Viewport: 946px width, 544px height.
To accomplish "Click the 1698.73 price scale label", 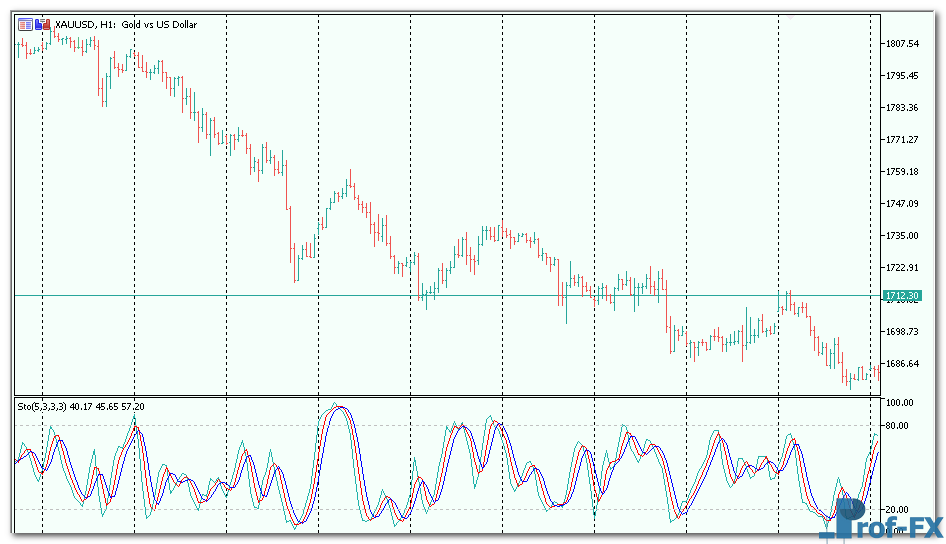I will tap(902, 332).
